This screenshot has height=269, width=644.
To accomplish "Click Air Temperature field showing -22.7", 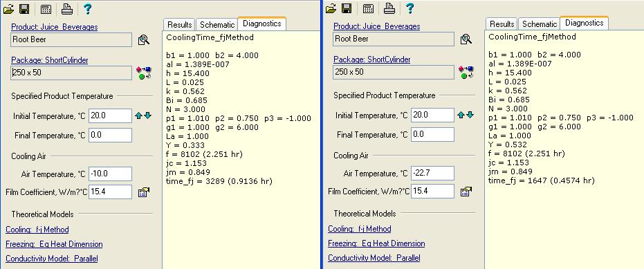I will 433,174.
